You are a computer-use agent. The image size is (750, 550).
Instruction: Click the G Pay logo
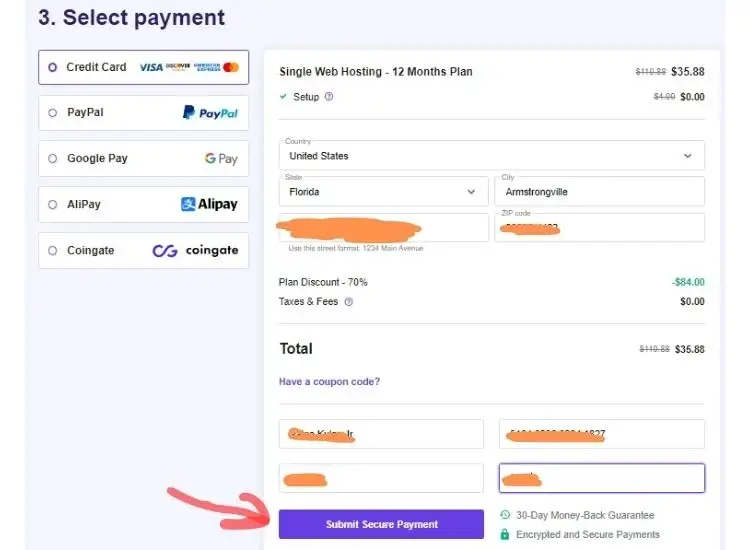coord(221,158)
